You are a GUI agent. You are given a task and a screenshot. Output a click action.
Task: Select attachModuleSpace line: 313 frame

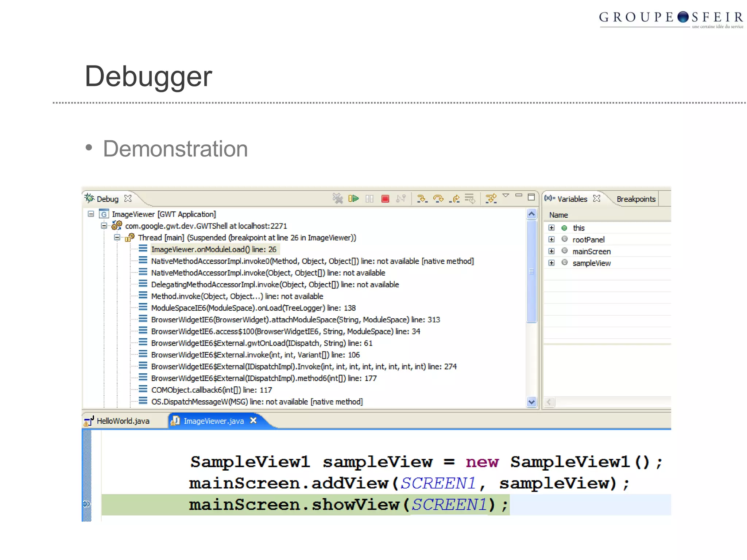pyautogui.click(x=295, y=320)
